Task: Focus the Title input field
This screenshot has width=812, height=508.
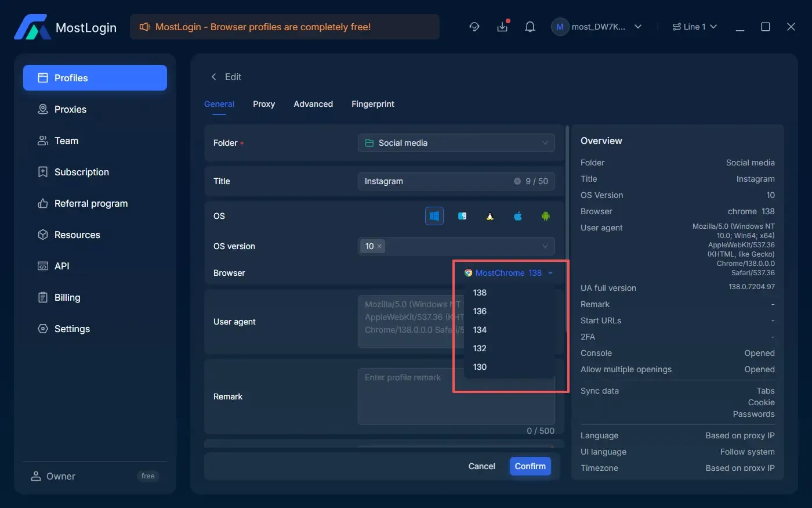Action: coord(456,181)
